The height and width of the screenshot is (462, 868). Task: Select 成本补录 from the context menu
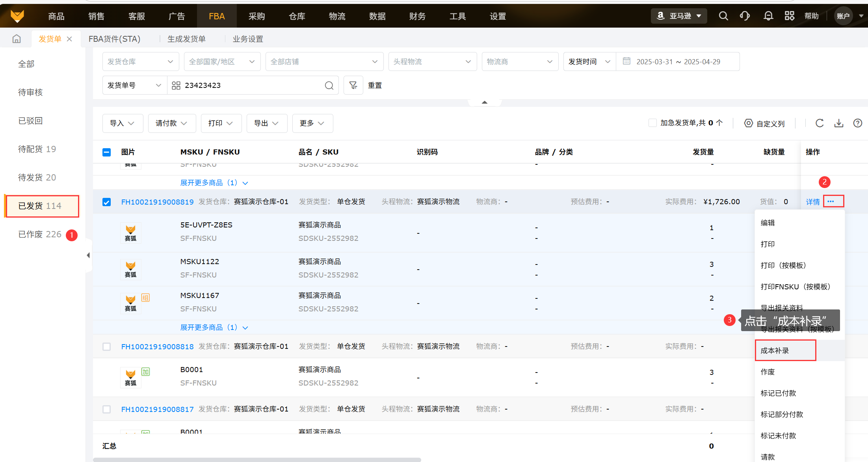(775, 350)
